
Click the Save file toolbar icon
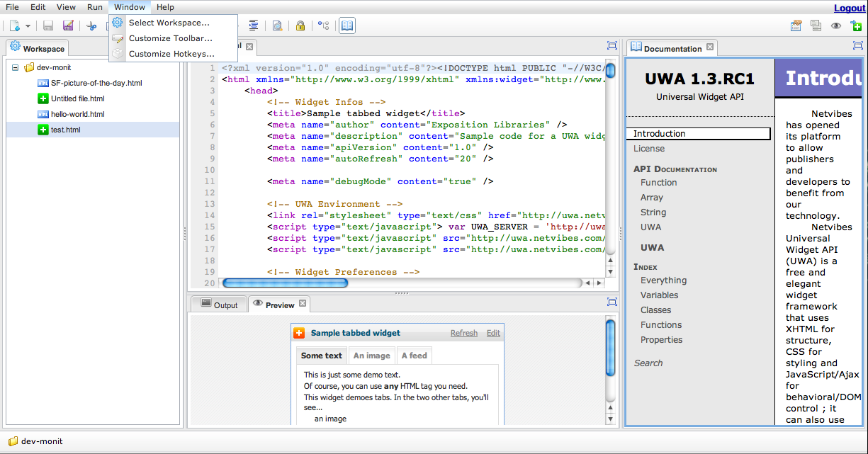click(48, 26)
